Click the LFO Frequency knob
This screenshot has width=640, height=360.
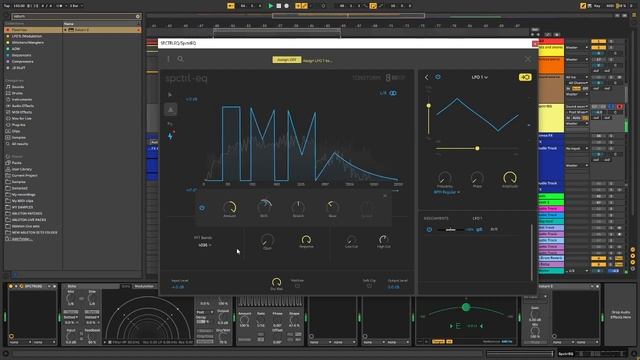pyautogui.click(x=444, y=178)
